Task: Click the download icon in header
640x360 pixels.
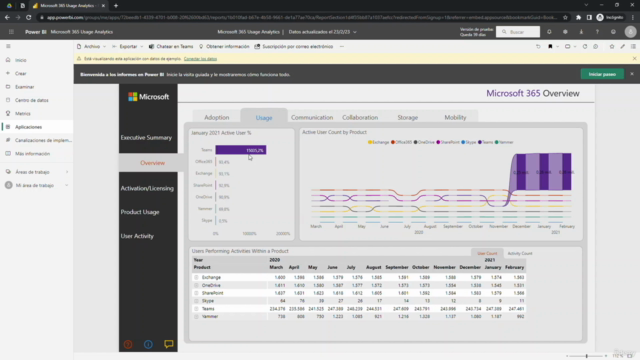Action: (x=581, y=32)
